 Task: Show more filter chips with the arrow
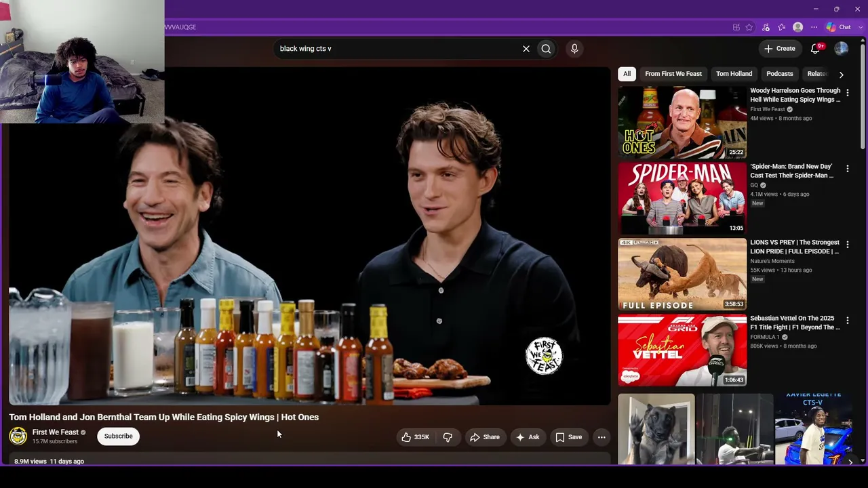coord(842,75)
